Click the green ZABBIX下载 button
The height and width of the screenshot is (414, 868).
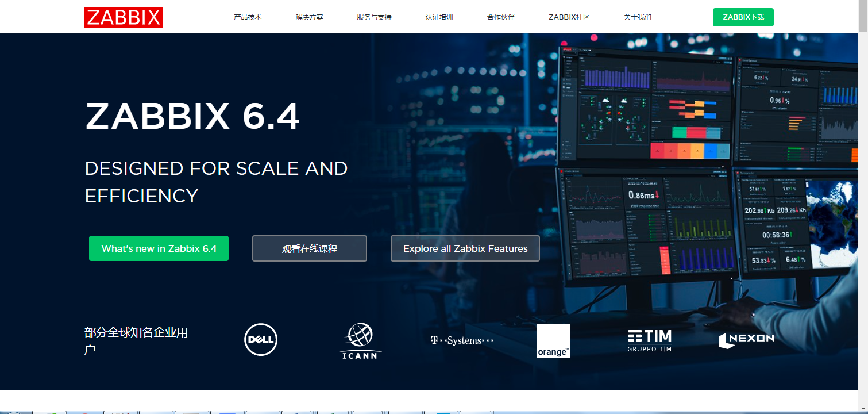click(x=743, y=17)
